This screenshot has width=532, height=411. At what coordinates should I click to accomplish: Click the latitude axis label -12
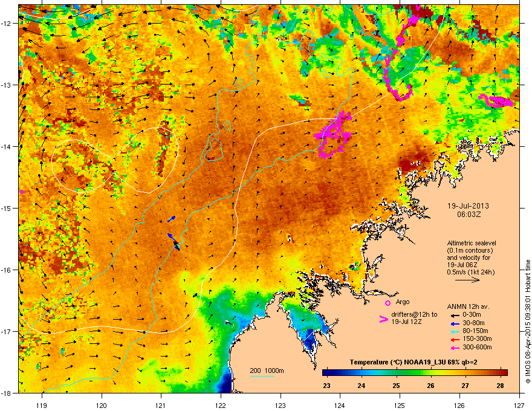click(7, 23)
